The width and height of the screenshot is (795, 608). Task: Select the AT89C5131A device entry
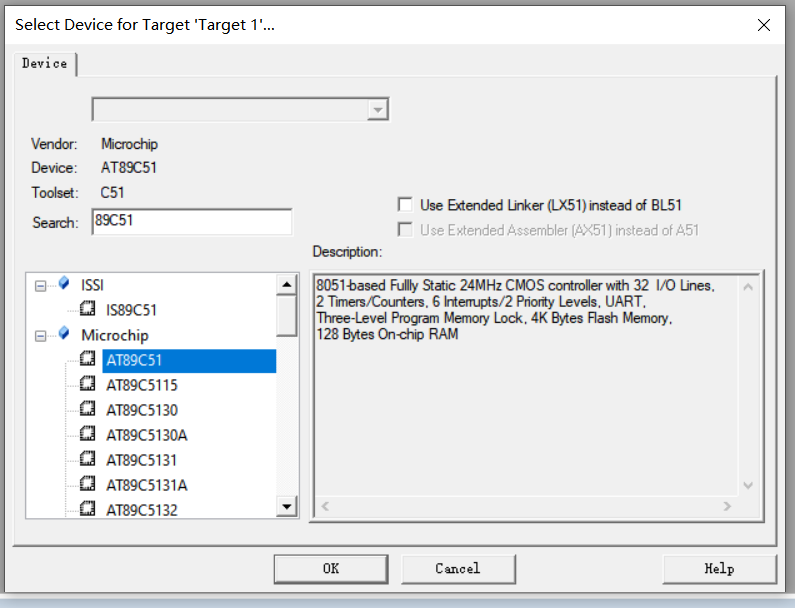(147, 486)
